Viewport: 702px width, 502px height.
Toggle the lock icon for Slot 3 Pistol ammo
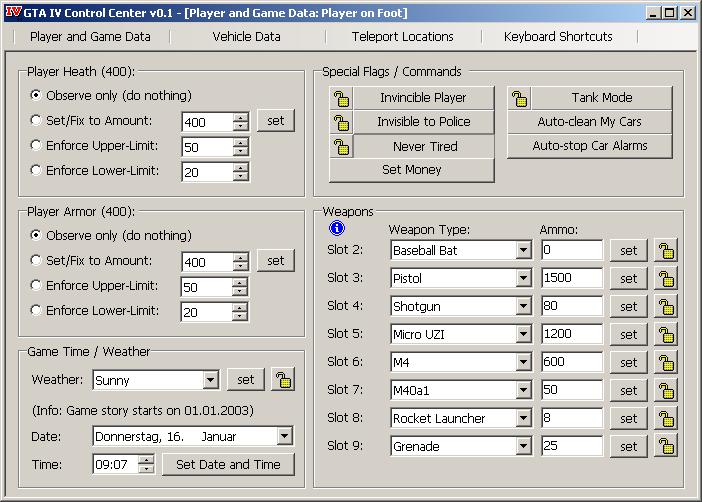tap(665, 278)
